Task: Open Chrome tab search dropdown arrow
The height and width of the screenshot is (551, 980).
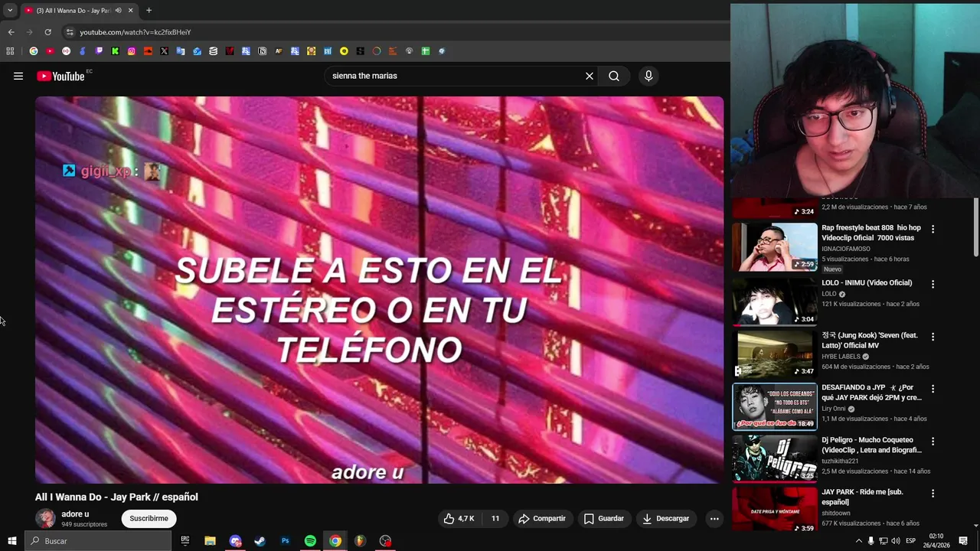Action: click(10, 10)
